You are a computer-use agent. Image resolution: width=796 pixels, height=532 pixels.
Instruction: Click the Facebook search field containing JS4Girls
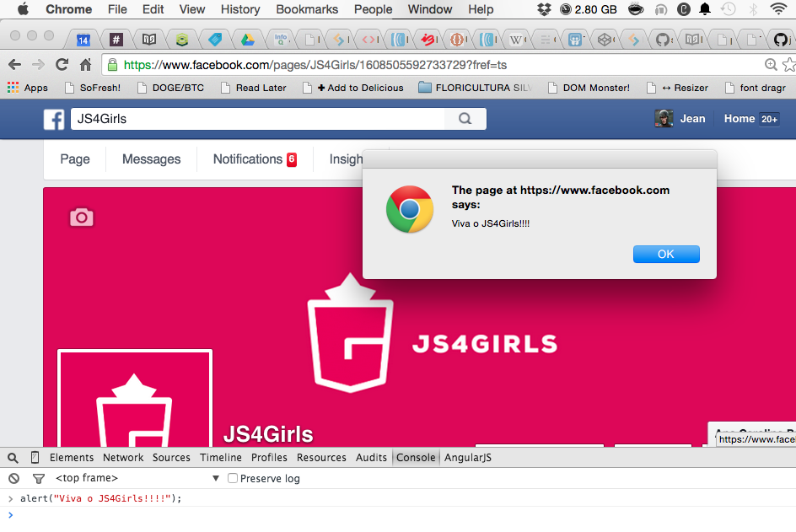click(x=258, y=119)
